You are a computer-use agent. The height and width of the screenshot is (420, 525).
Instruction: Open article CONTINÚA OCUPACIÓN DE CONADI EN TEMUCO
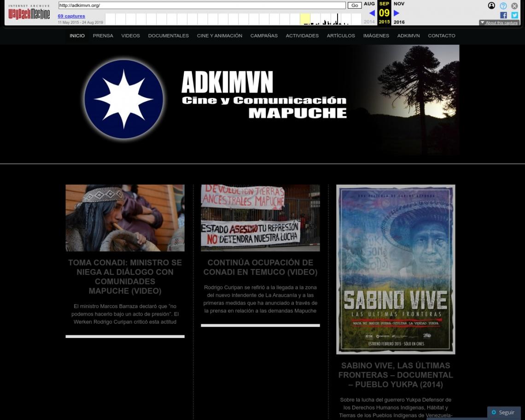[x=260, y=267]
